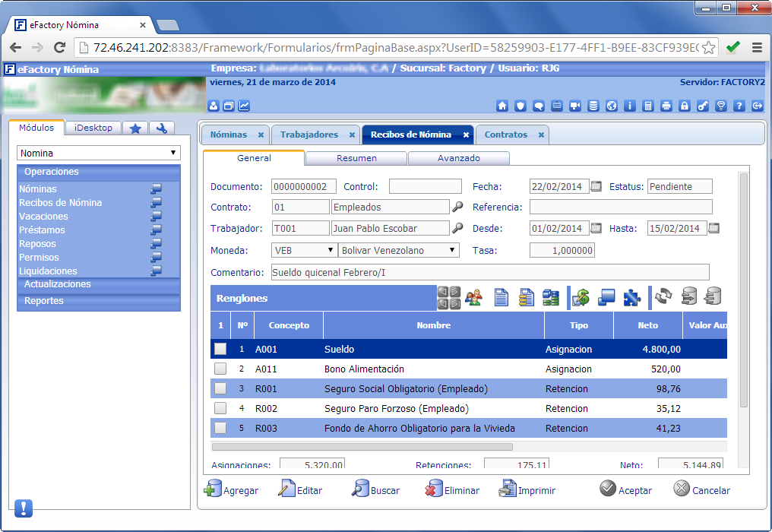
Task: Click the Buscar button
Action: pos(375,489)
